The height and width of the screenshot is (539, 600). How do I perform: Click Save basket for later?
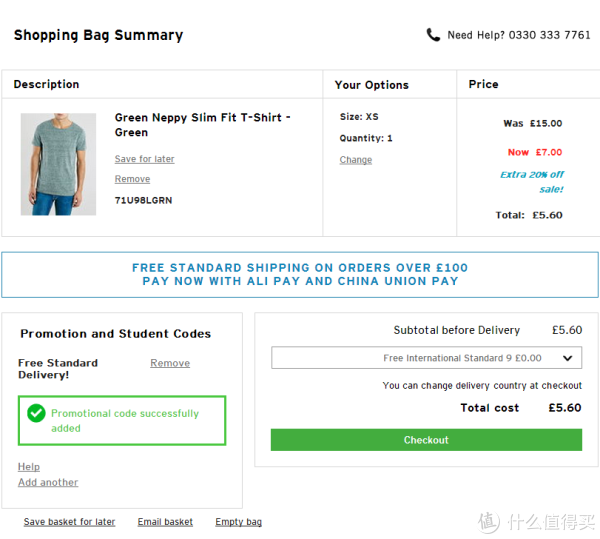(69, 522)
